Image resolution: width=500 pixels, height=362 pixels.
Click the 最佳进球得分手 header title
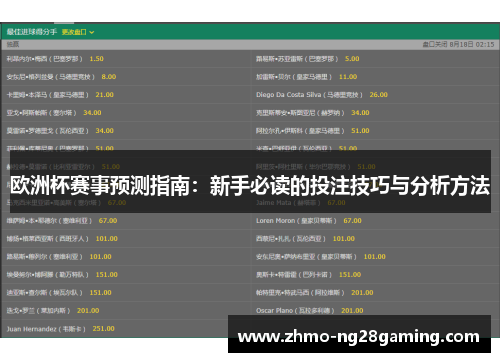tap(32, 32)
